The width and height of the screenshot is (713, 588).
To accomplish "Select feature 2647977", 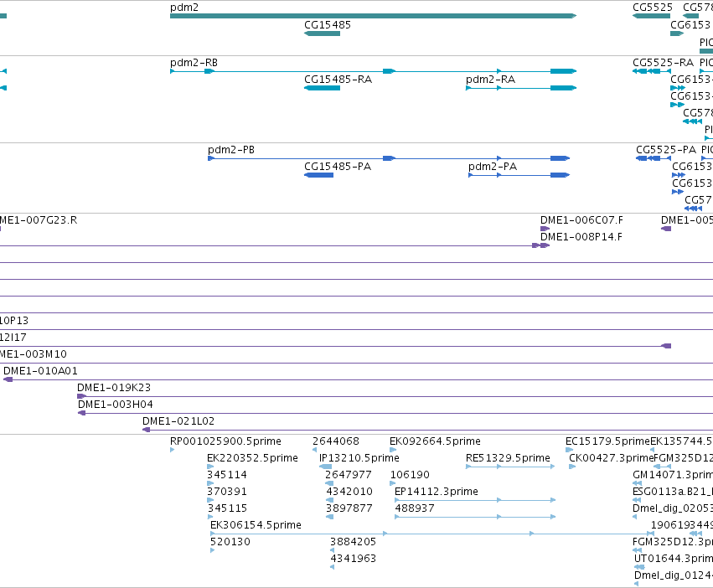I will 349,475.
